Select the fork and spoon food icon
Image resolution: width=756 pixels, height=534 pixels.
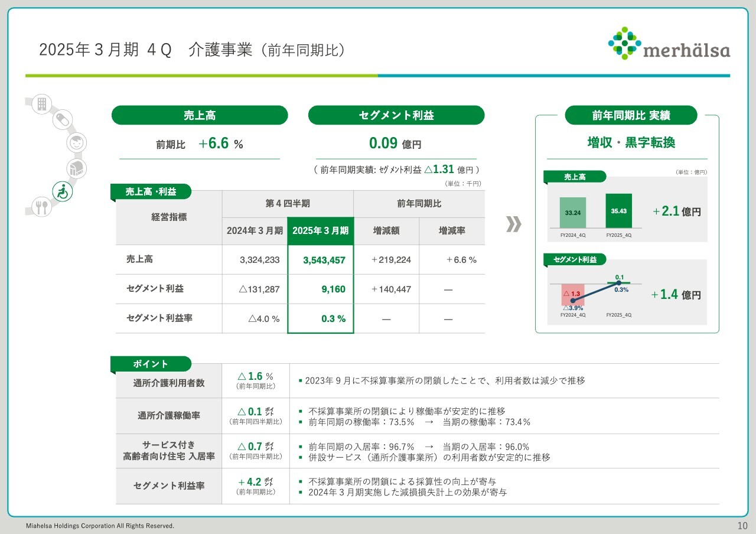[41, 207]
